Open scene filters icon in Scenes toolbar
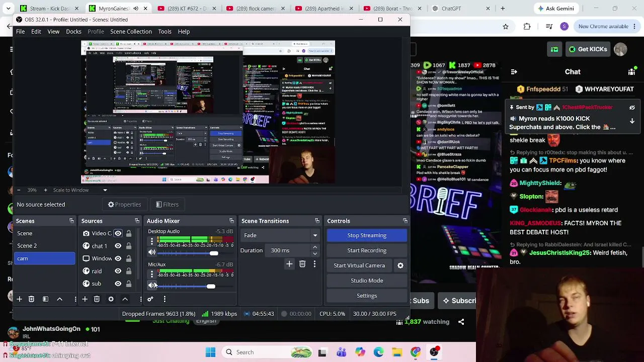 tap(45, 299)
